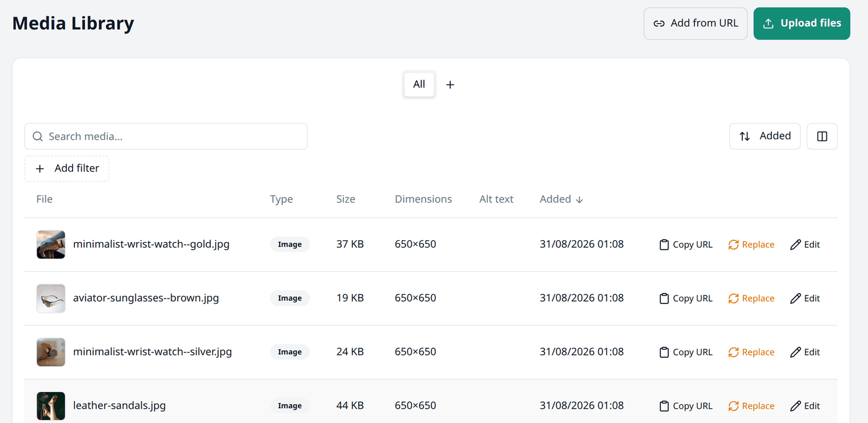868x423 pixels.
Task: Edit aviator-sunglasses--brown.jpg
Action: (805, 299)
